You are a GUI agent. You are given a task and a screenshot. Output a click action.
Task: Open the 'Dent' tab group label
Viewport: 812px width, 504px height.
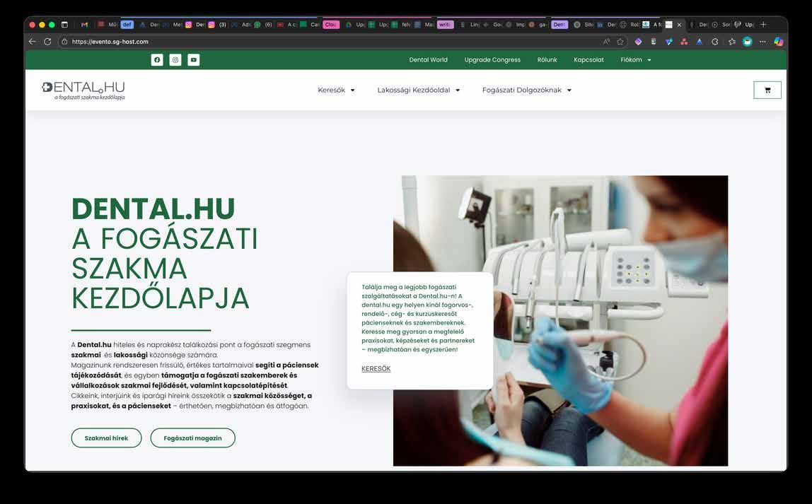[559, 24]
